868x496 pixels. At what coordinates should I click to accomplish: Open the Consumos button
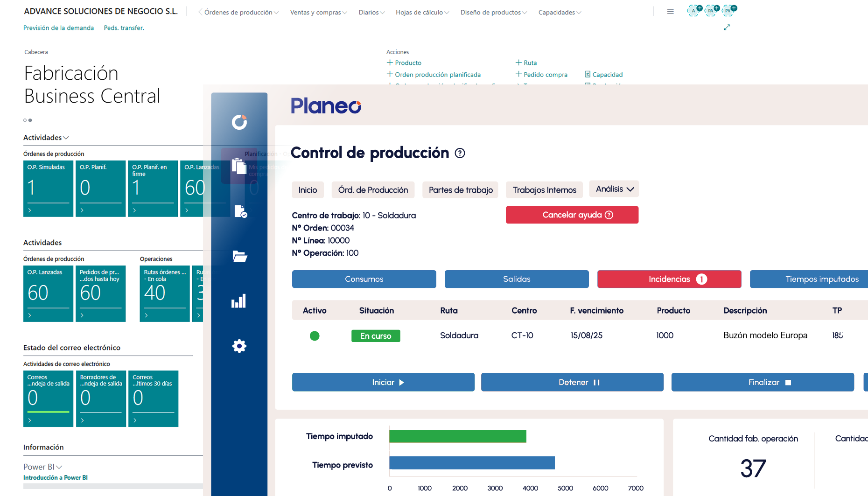click(x=364, y=279)
